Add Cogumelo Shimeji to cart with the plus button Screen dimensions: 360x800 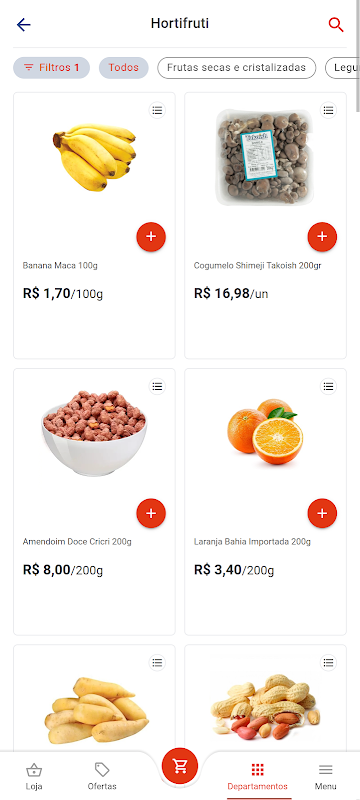point(322,237)
